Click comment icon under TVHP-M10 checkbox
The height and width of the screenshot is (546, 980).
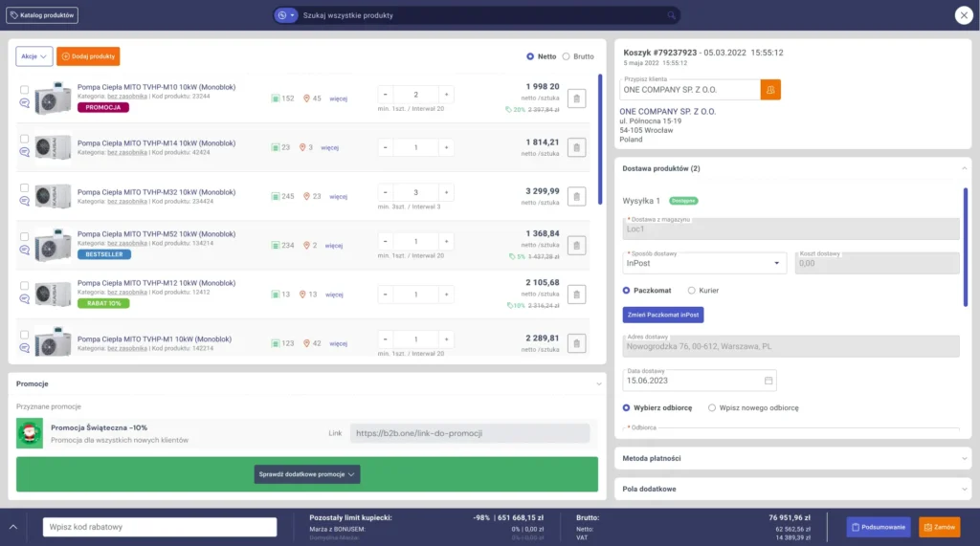(24, 104)
